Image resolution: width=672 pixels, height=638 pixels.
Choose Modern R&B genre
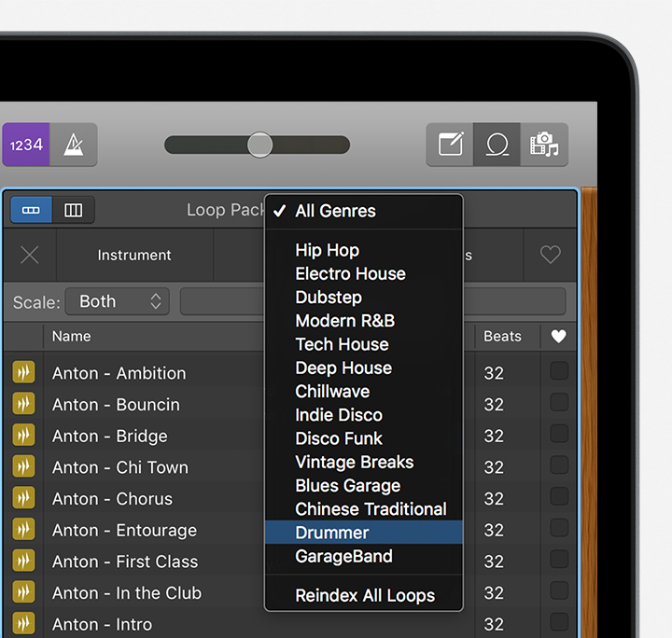point(364,321)
